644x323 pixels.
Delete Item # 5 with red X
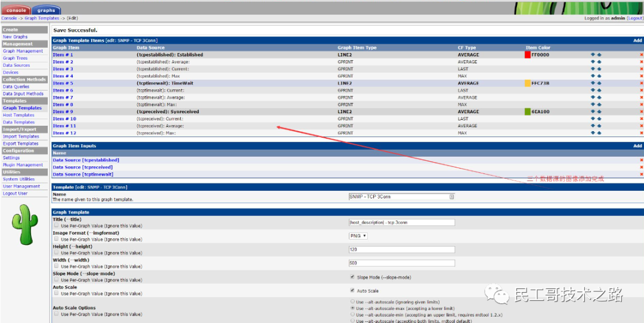tap(641, 83)
